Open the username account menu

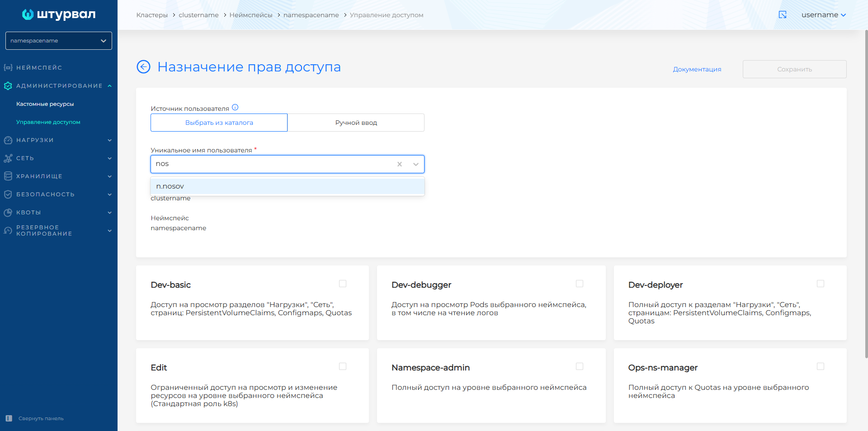(823, 15)
